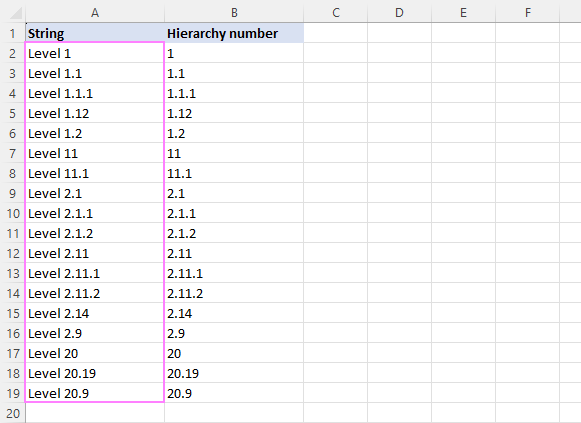The width and height of the screenshot is (581, 423).
Task: Click the Select All corner triangle
Action: click(x=16, y=13)
